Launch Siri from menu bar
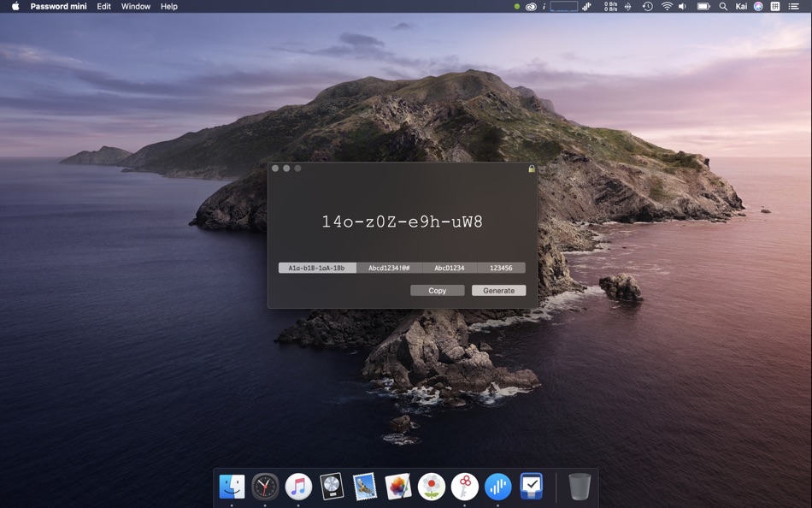The width and height of the screenshot is (812, 508). pyautogui.click(x=758, y=7)
